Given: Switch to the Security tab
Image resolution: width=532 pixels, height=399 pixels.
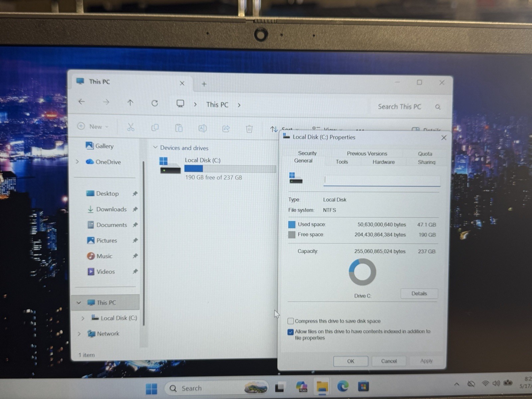Looking at the screenshot, I should 307,153.
